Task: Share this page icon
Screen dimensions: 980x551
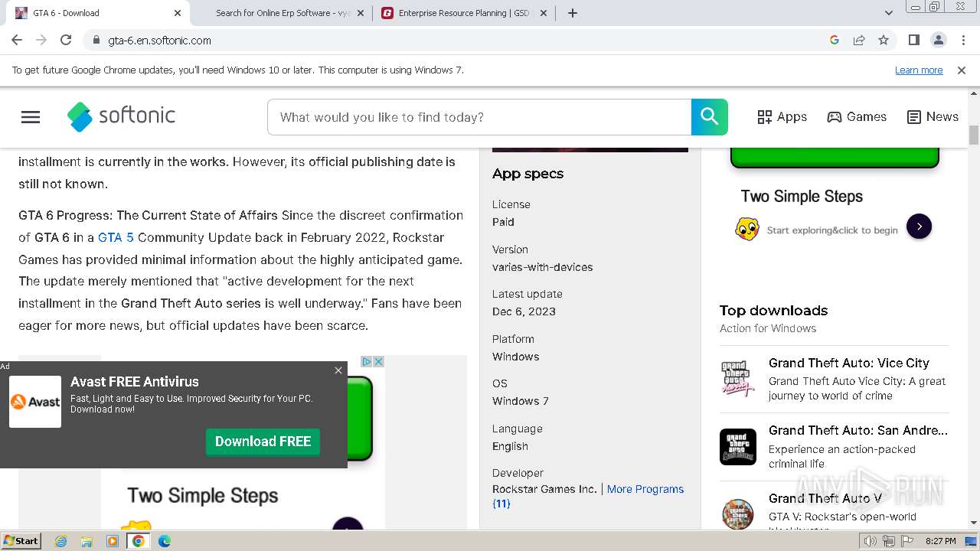Action: pos(859,40)
